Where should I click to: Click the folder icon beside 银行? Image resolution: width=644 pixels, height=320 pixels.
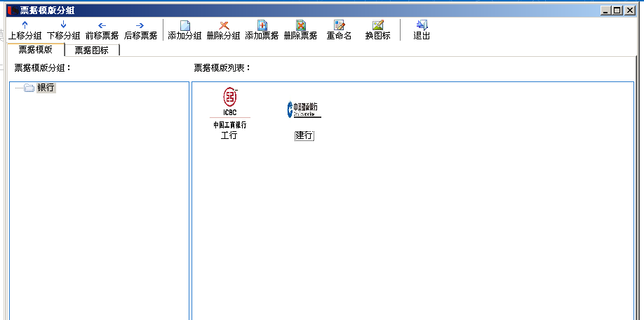point(29,88)
